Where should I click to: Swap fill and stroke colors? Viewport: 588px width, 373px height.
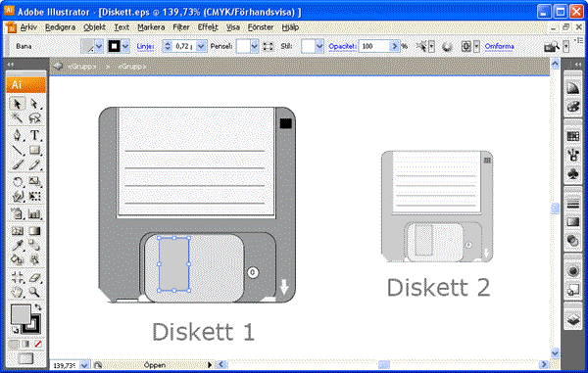(x=38, y=307)
